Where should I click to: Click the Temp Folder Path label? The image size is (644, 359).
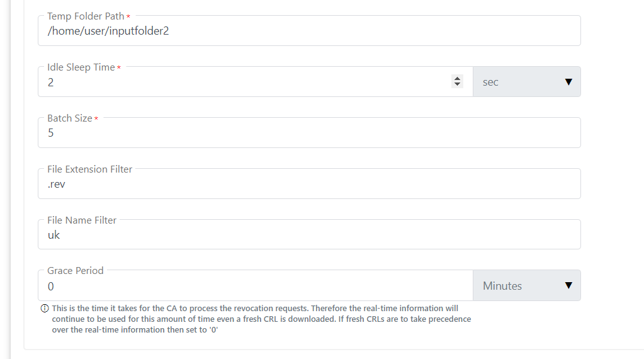86,16
